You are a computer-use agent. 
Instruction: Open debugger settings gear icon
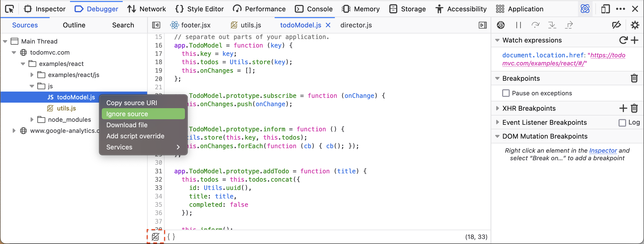pyautogui.click(x=635, y=25)
